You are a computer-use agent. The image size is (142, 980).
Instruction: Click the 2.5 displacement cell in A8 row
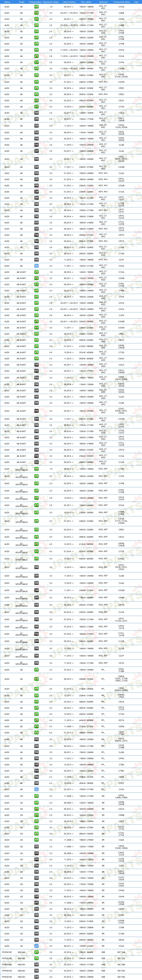click(51, 670)
